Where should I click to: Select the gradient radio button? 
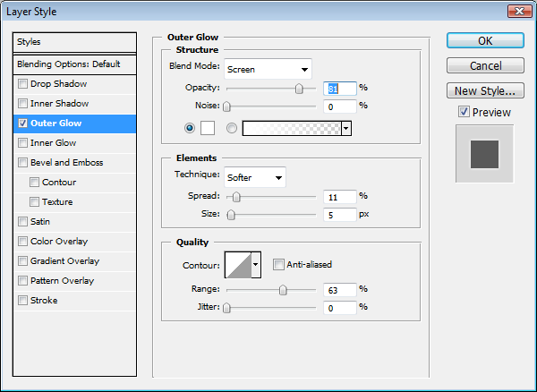point(232,128)
